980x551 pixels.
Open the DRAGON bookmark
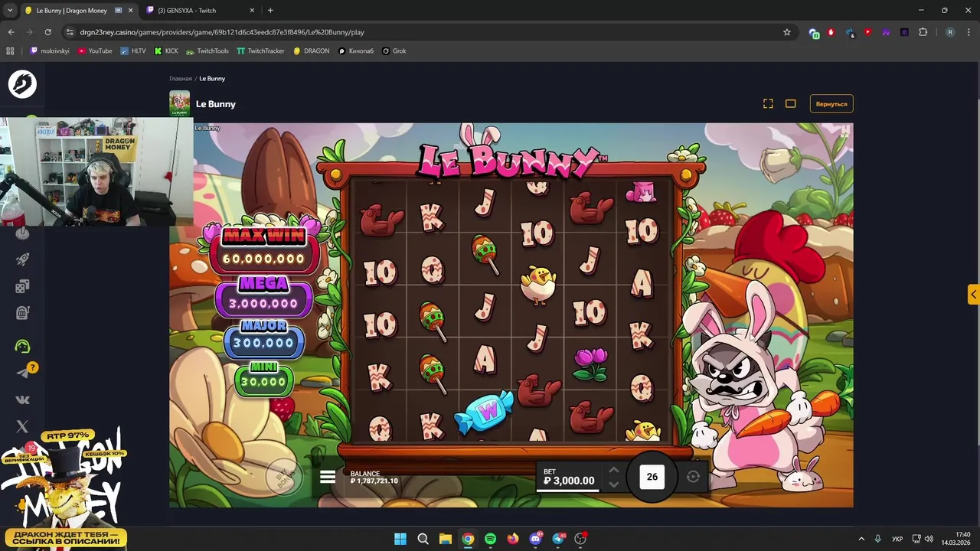(x=311, y=51)
